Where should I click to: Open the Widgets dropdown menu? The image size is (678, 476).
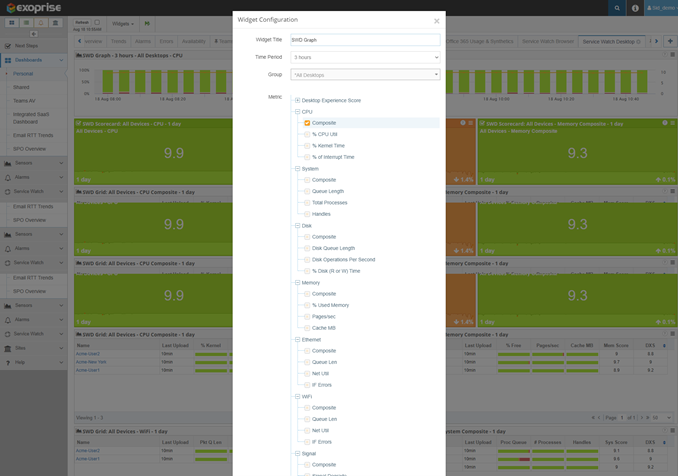[123, 24]
